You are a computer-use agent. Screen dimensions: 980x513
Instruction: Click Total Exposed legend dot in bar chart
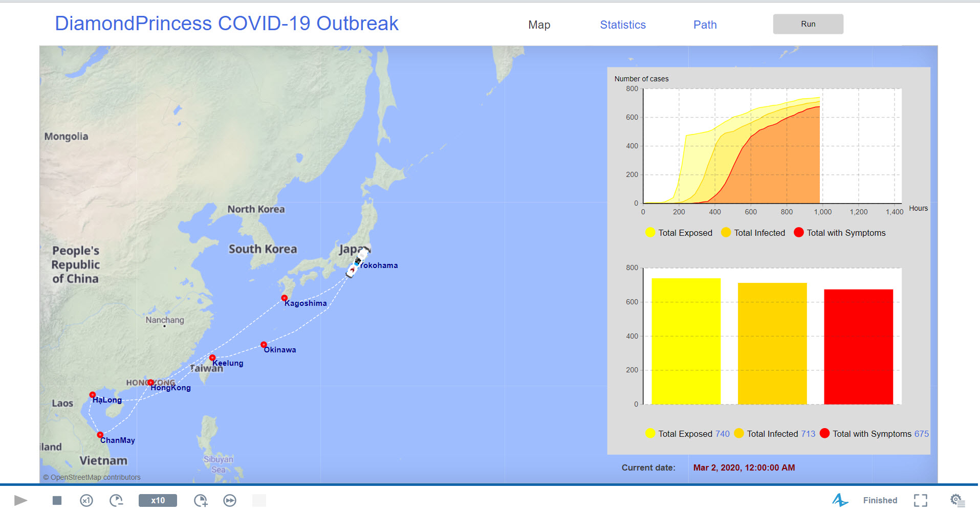click(650, 434)
